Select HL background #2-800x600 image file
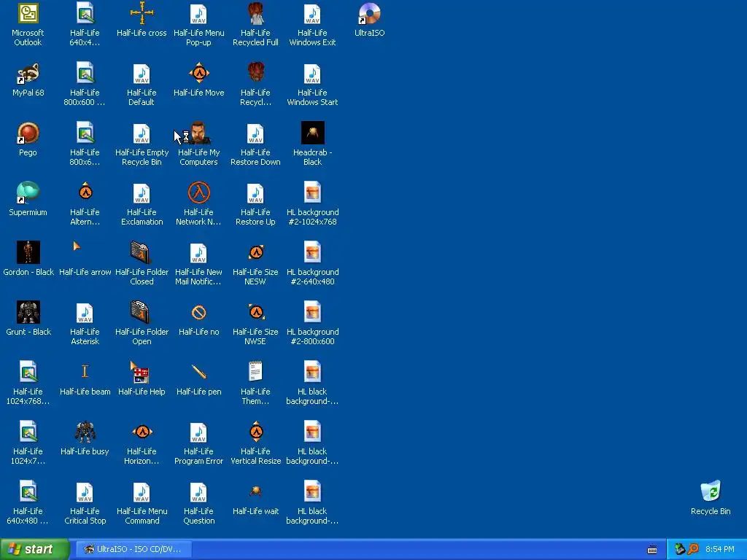 tap(312, 323)
